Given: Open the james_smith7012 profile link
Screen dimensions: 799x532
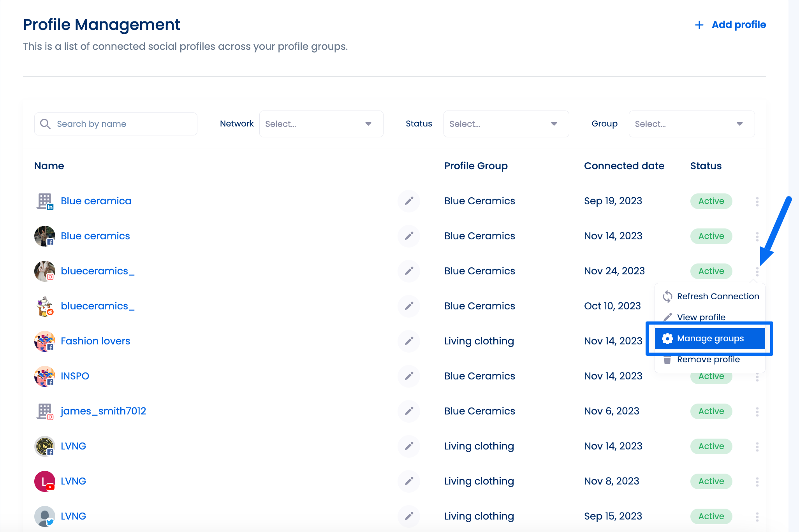Looking at the screenshot, I should click(x=103, y=411).
